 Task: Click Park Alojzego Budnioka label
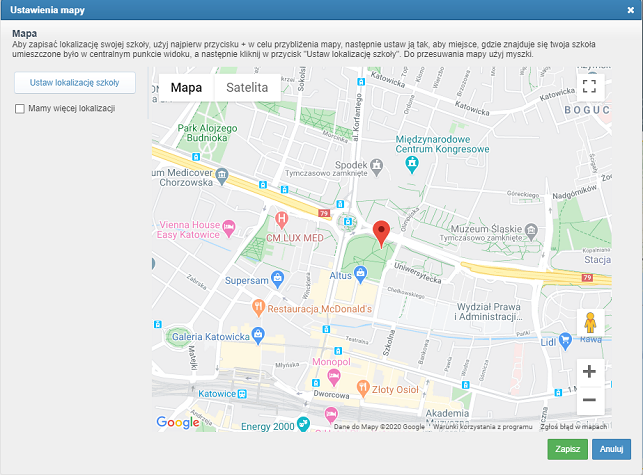point(207,133)
